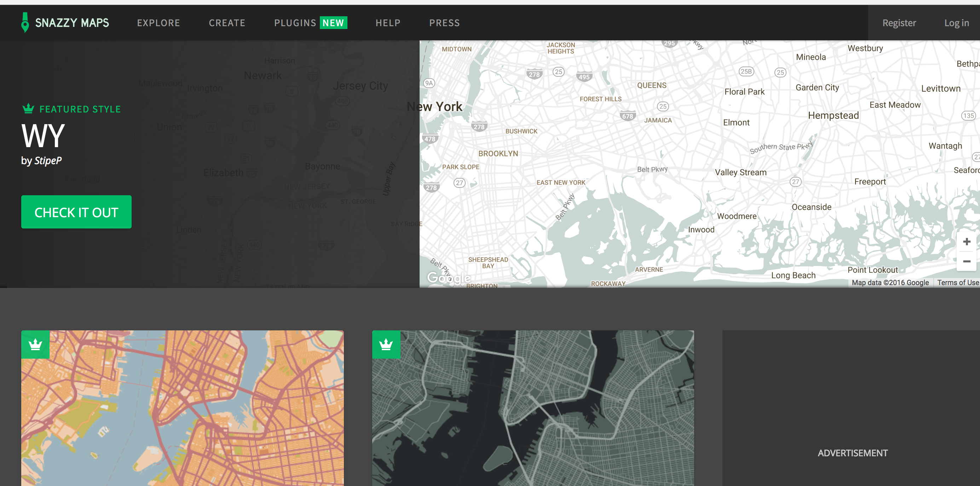Screen dimensions: 980x486
Task: Open the dark green map style thumbnail
Action: 533,408
